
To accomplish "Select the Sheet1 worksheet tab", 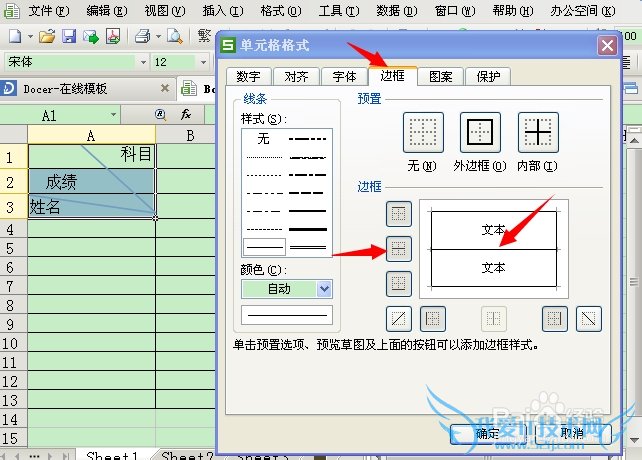I will coord(112,455).
